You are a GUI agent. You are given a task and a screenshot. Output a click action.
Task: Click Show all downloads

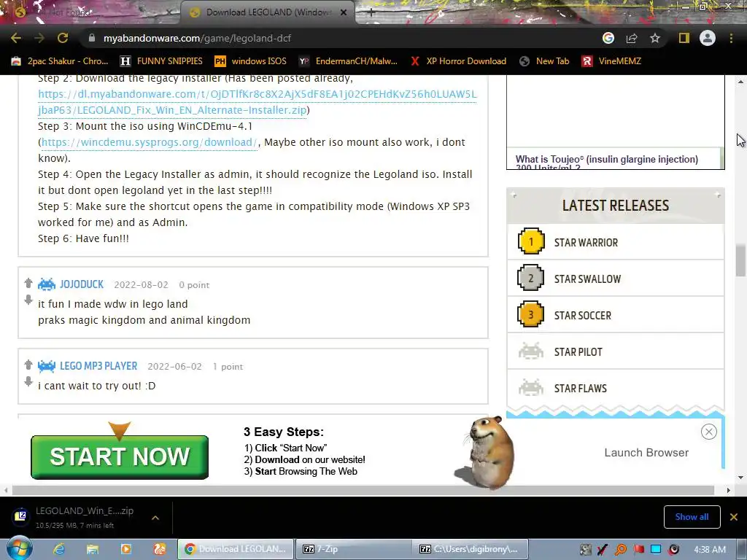tap(692, 517)
